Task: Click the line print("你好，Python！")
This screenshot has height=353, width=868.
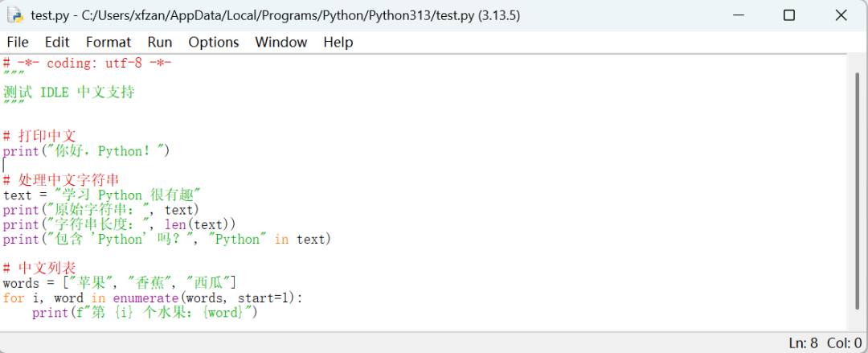Action: tap(86, 151)
